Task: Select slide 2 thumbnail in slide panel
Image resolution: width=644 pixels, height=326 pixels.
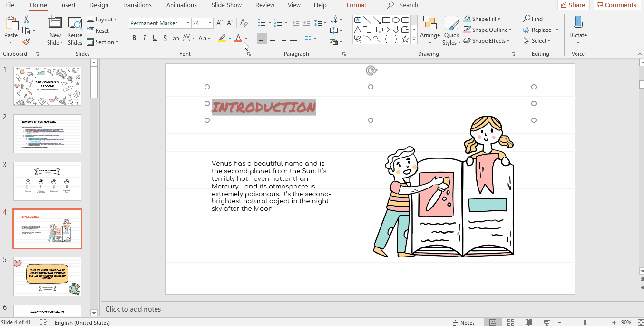Action: pyautogui.click(x=47, y=134)
